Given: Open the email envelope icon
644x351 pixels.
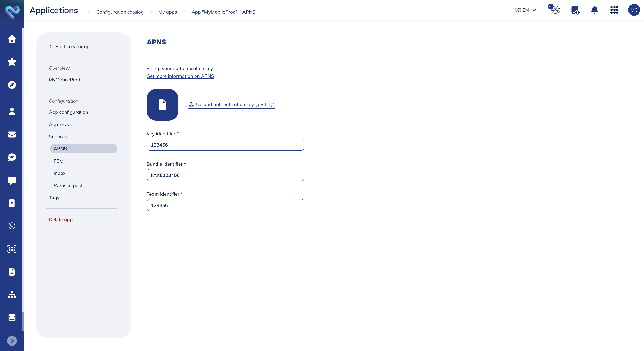Looking at the screenshot, I should pos(12,135).
